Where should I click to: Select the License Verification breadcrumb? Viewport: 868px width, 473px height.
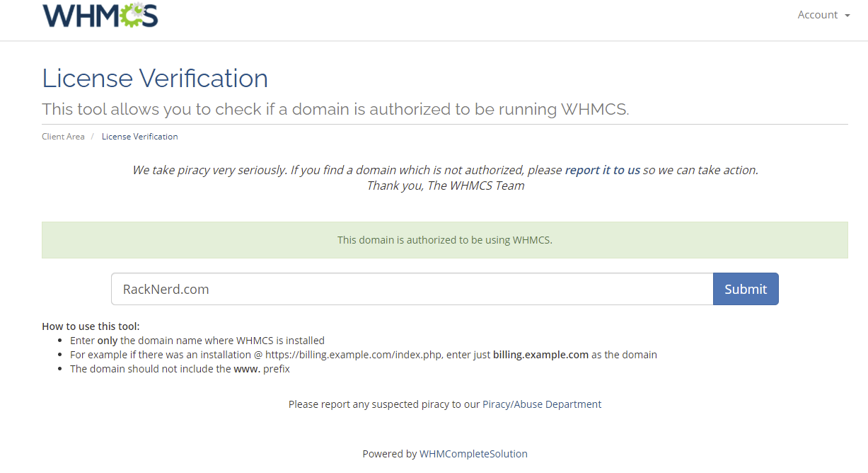tap(140, 137)
